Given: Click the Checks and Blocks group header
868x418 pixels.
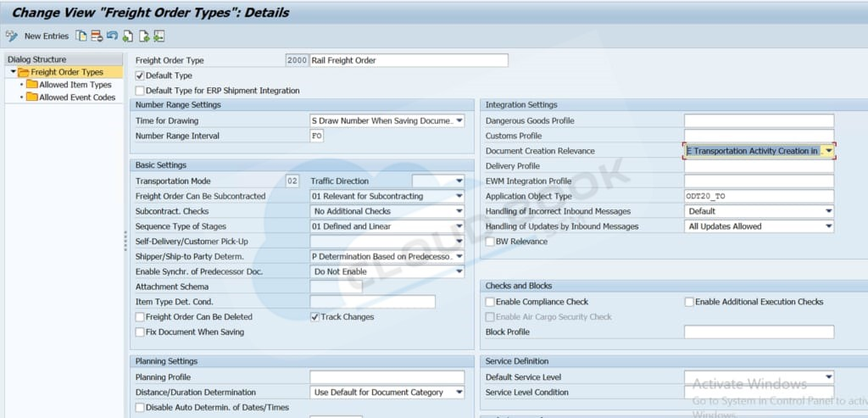Looking at the screenshot, I should point(674,286).
